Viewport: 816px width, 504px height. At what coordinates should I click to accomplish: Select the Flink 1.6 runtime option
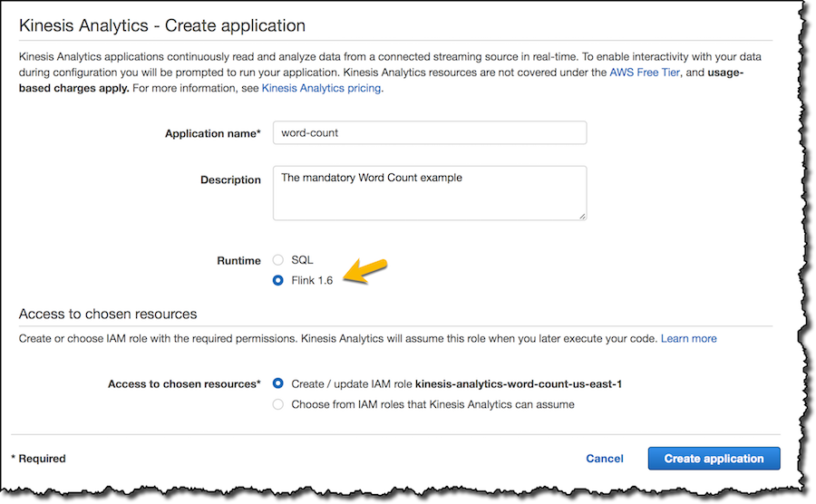point(278,280)
